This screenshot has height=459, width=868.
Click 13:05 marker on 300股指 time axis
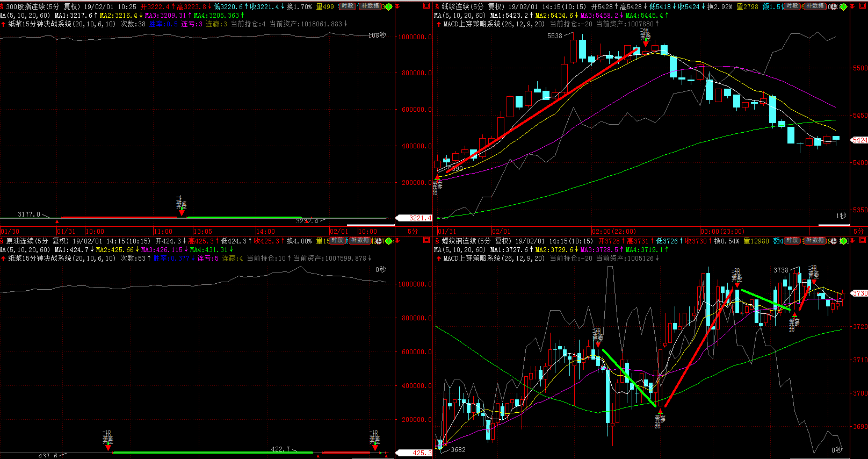click(203, 232)
